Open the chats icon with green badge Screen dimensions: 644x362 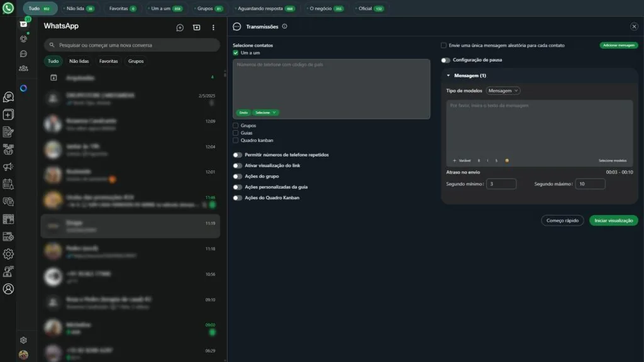tap(23, 24)
